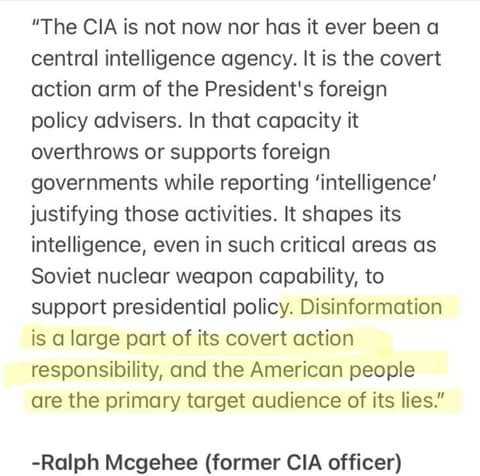This screenshot has width=480, height=476.
Task: Click the highlighted word 'Disinformation'
Action: (x=371, y=307)
